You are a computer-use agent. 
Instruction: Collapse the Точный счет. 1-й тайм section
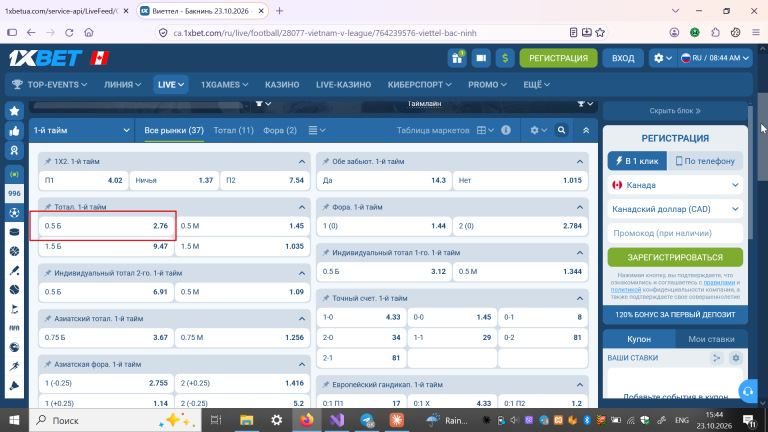tap(580, 298)
